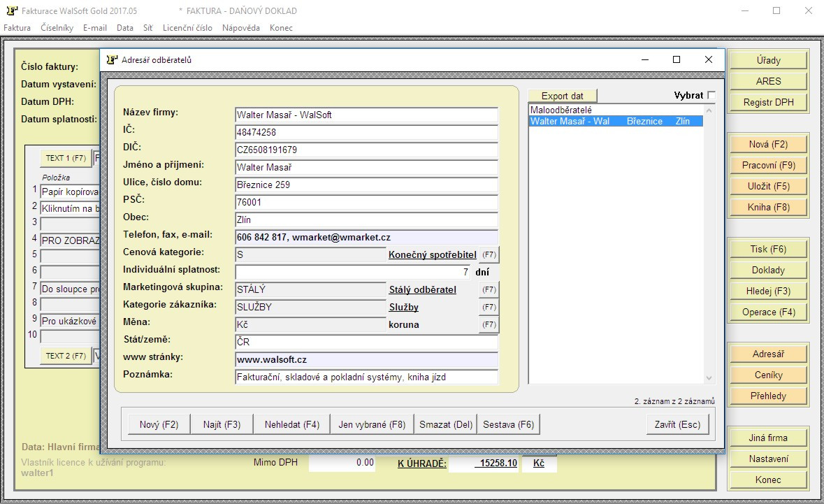Click the PSČ field containing 76001
Viewport: 824px width, 504px height.
click(x=366, y=202)
